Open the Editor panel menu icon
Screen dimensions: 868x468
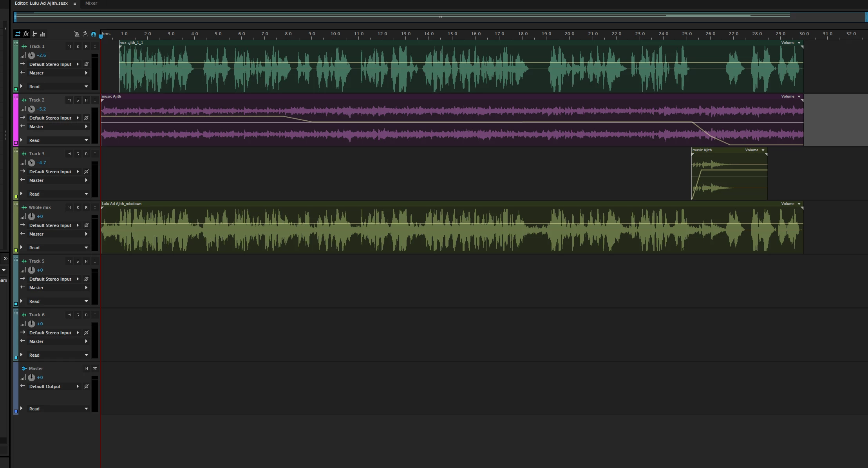74,3
